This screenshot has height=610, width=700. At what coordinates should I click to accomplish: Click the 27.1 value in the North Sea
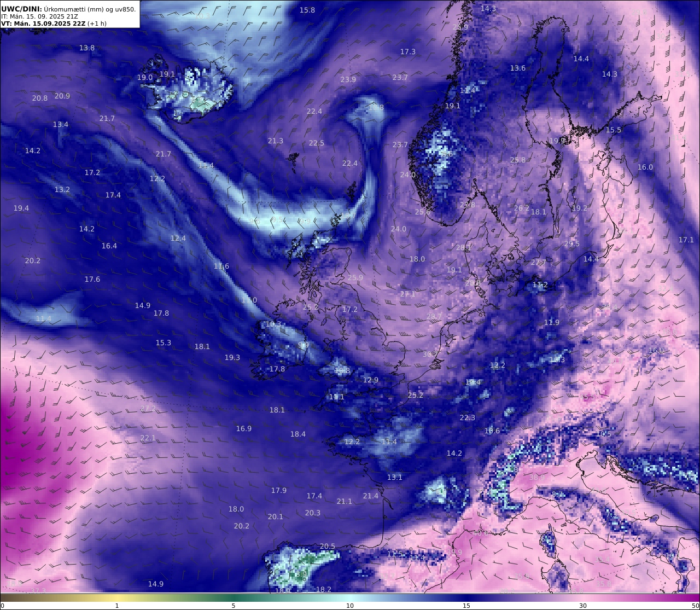tap(408, 294)
